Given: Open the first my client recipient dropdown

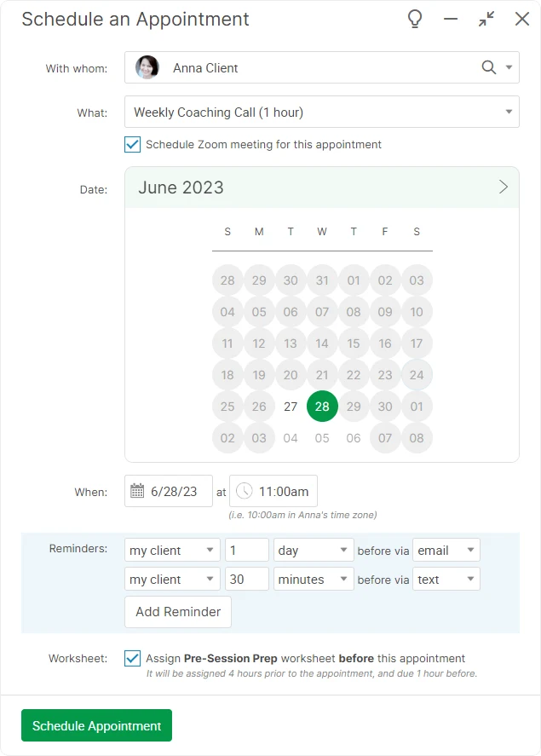Looking at the screenshot, I should pyautogui.click(x=172, y=550).
